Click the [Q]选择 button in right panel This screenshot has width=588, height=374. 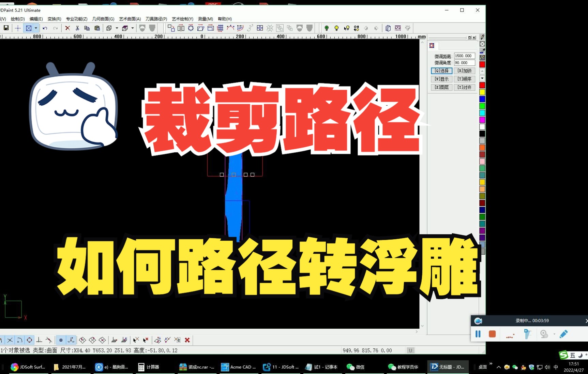(x=441, y=71)
